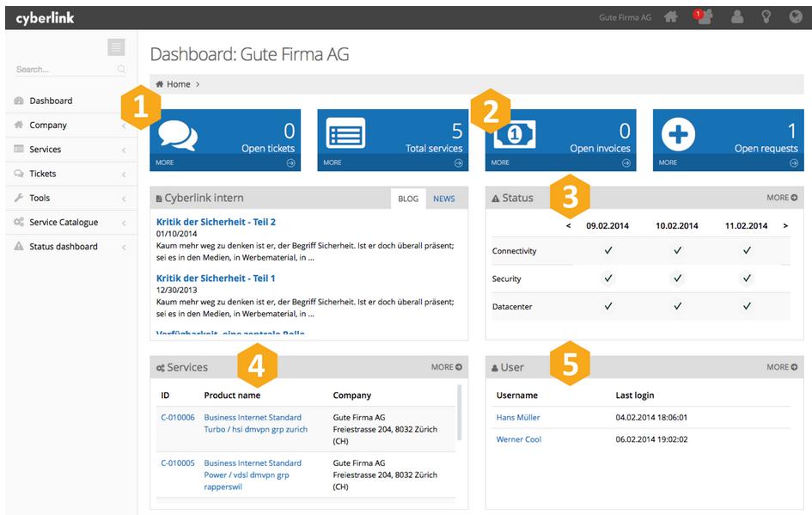Open Business Internet Standard Power product link

(253, 475)
